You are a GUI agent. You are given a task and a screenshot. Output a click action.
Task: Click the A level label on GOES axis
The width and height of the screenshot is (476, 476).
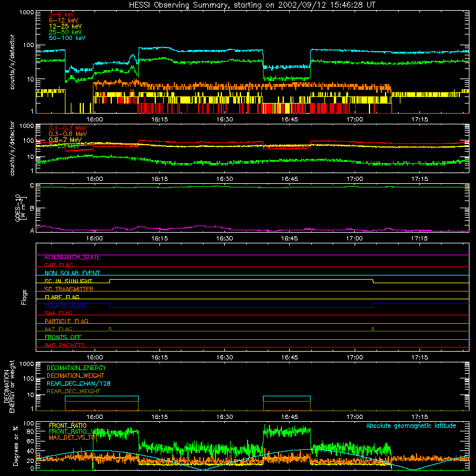[x=32, y=230]
